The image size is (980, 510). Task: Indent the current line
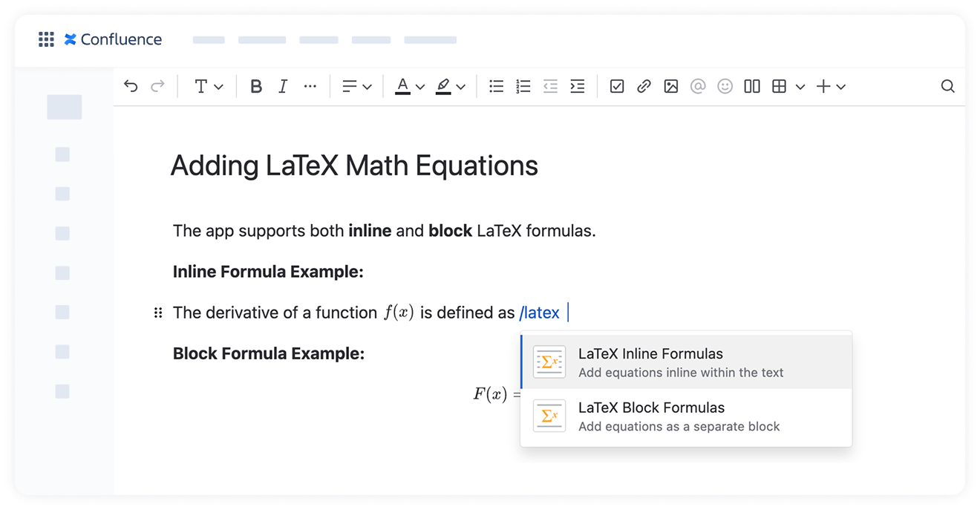point(577,86)
